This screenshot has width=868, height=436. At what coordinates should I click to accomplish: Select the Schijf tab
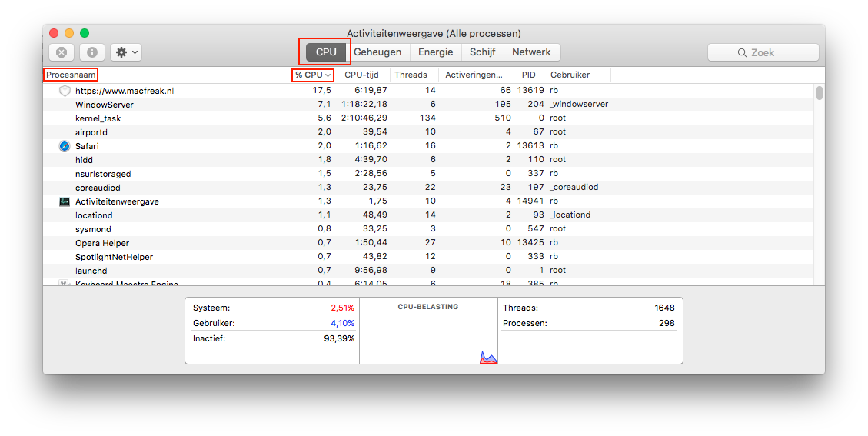483,52
